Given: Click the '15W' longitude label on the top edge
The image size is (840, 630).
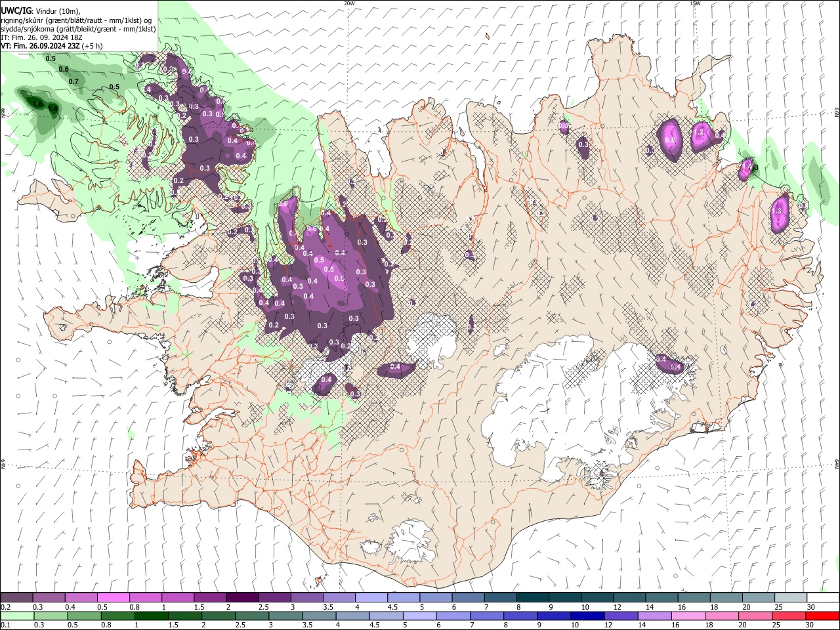Looking at the screenshot, I should coord(695,3).
